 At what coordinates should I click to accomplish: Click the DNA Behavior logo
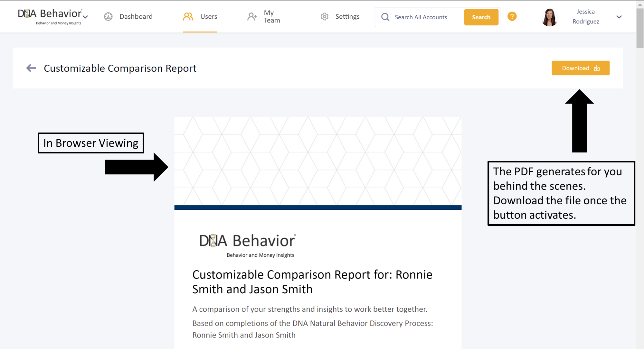[50, 16]
